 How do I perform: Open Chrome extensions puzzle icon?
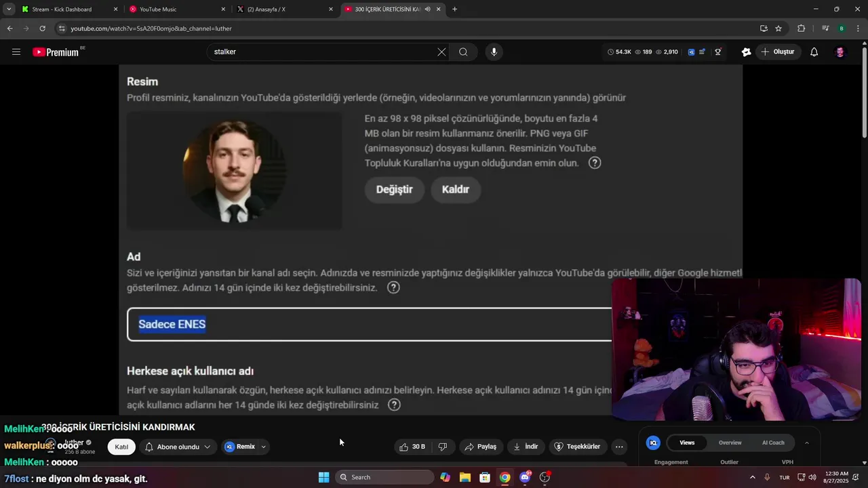pyautogui.click(x=801, y=28)
